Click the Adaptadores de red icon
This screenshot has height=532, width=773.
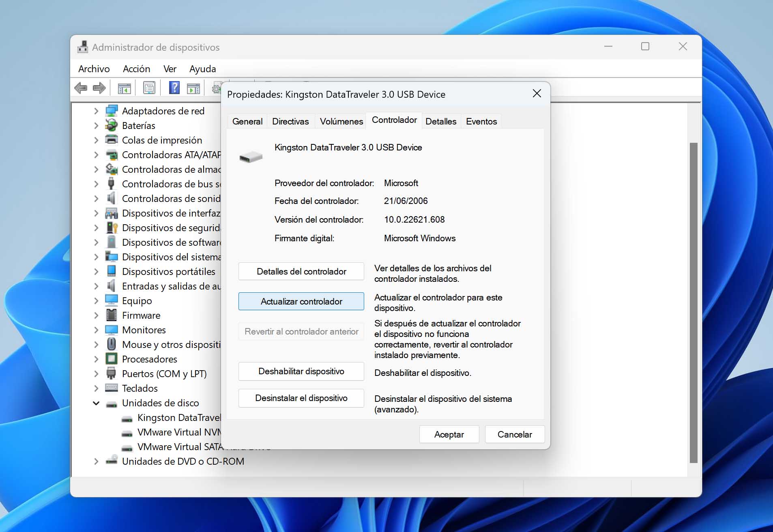(112, 111)
